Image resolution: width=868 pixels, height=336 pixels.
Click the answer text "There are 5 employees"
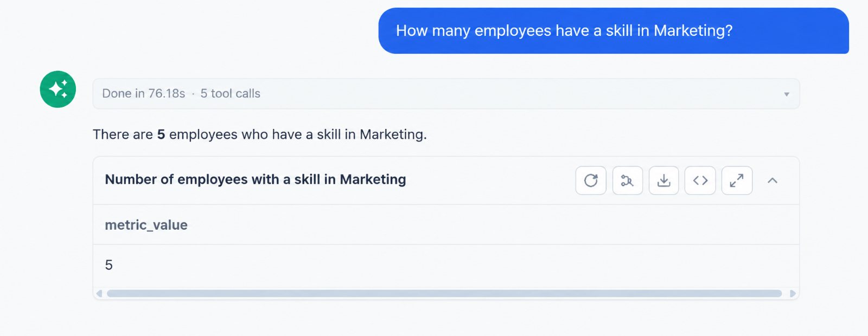tap(165, 134)
